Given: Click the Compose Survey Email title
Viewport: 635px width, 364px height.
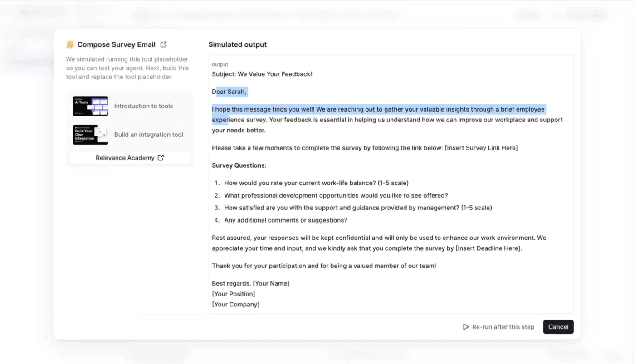Looking at the screenshot, I should point(116,44).
